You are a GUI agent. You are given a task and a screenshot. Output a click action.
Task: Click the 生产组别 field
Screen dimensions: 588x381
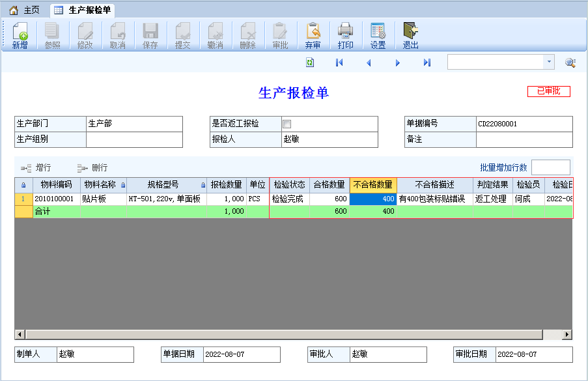point(134,139)
